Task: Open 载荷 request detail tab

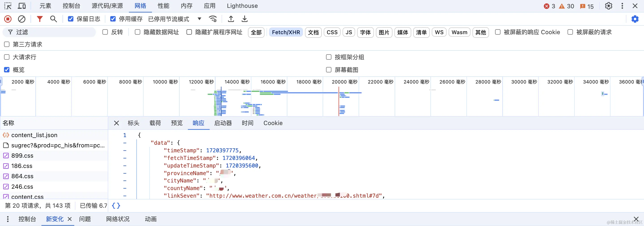Action: pyautogui.click(x=155, y=123)
